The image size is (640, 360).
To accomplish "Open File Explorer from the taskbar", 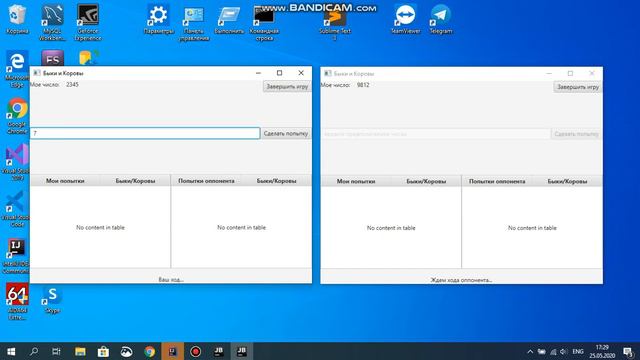I will coord(80,351).
